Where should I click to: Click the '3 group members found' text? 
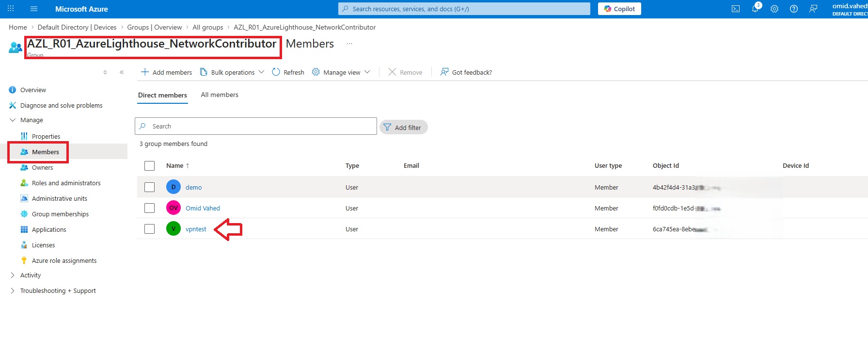[x=174, y=144]
